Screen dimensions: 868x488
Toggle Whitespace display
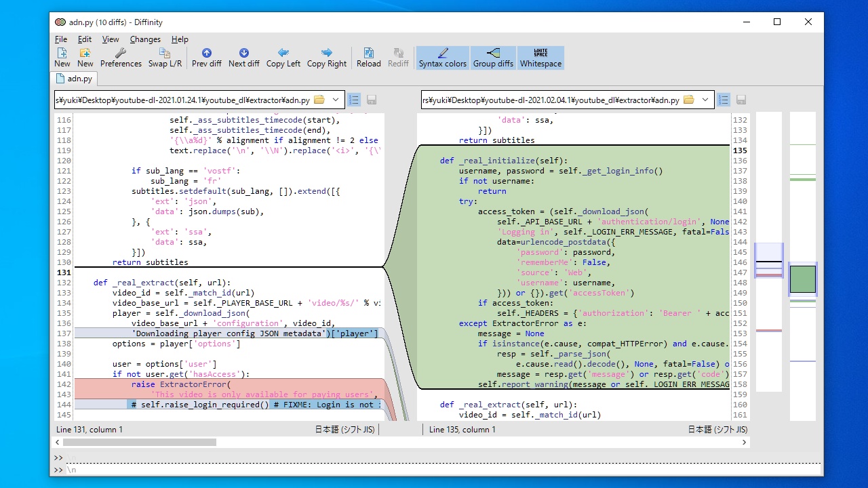[540, 58]
